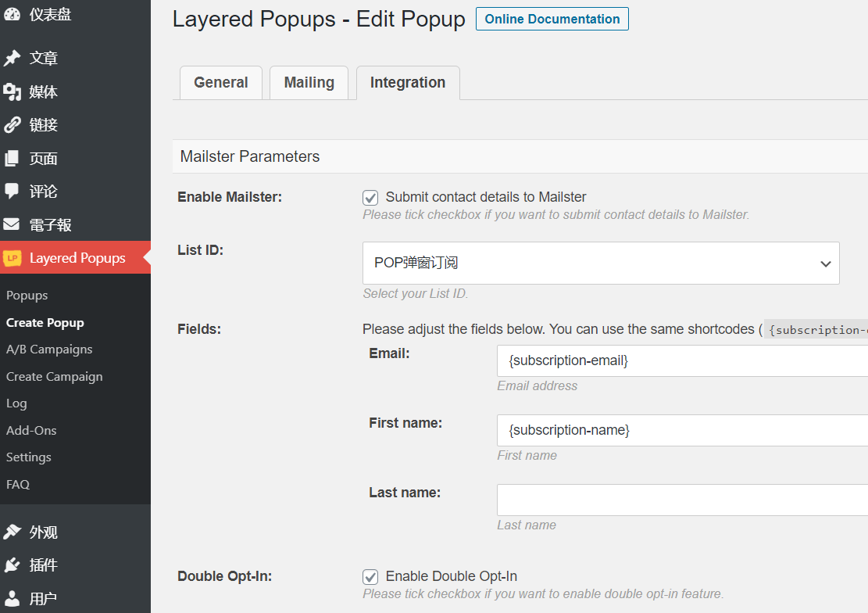Focus the Last name input field
The image size is (868, 613).
coord(683,500)
